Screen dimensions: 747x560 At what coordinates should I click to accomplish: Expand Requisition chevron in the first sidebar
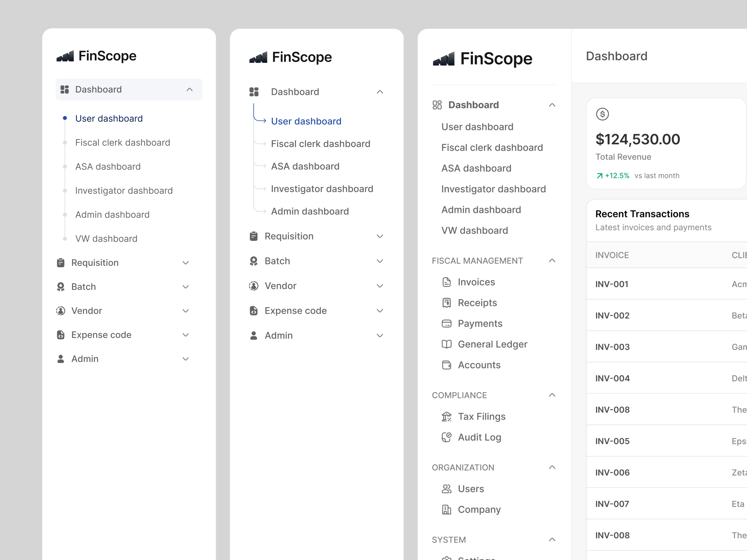(x=186, y=263)
